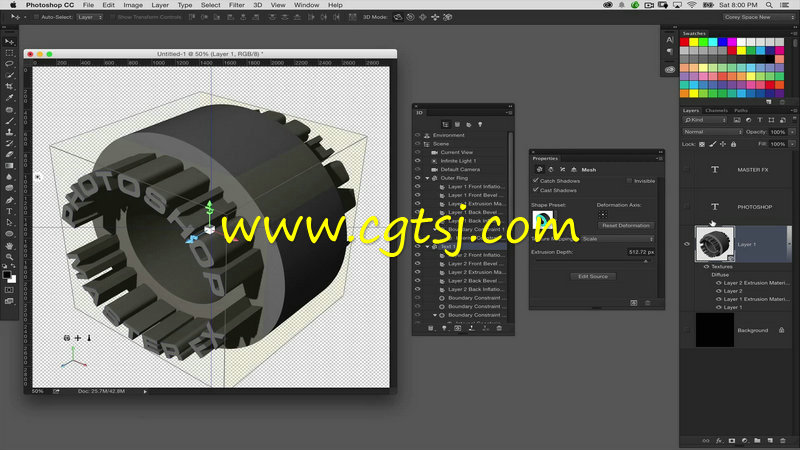Select the Horizontal Type tool
This screenshot has height=450, width=800.
[x=9, y=211]
